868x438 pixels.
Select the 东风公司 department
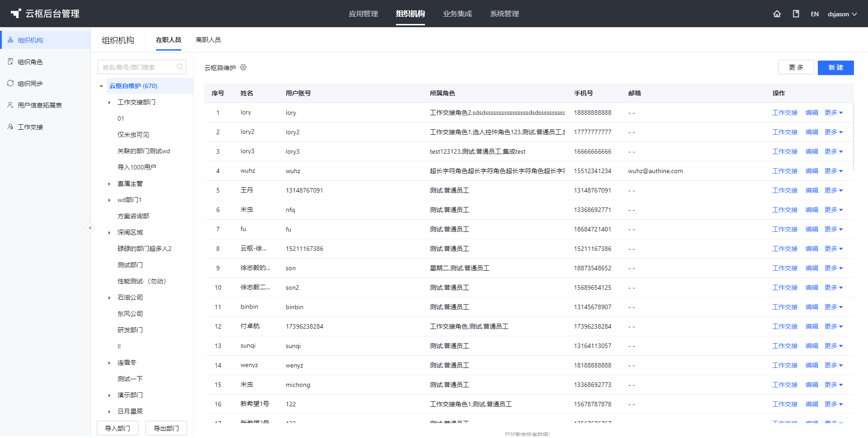point(130,314)
